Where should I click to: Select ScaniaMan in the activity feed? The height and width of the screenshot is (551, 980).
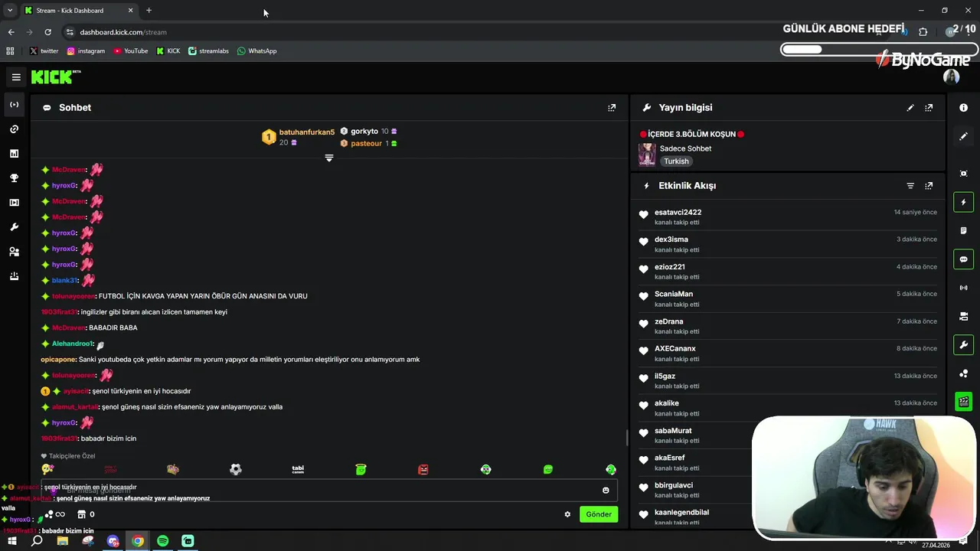click(674, 294)
